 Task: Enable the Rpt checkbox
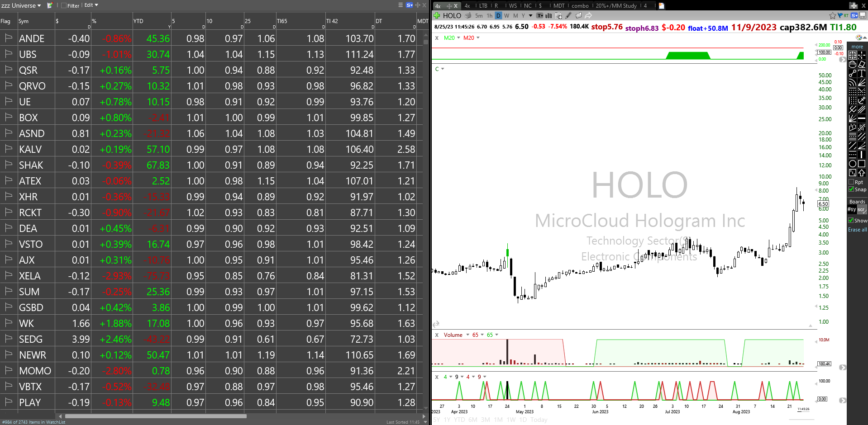pyautogui.click(x=851, y=182)
